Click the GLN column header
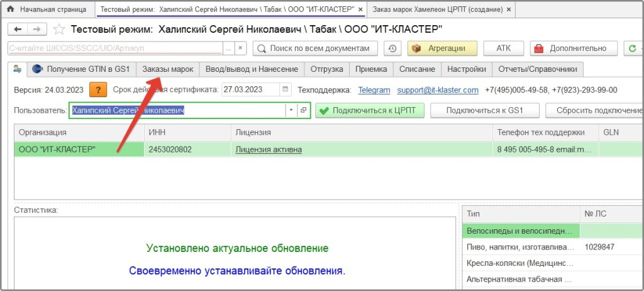Image resolution: width=644 pixels, height=291 pixels. (621, 132)
